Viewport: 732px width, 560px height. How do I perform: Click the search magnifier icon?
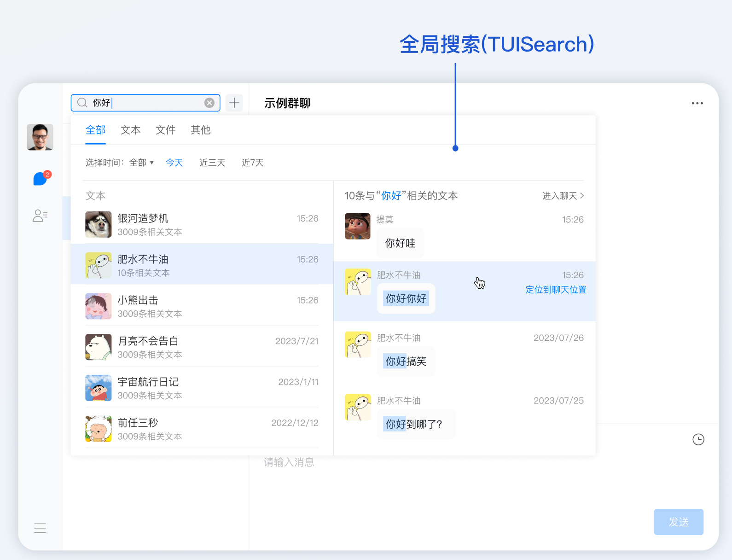tap(82, 103)
